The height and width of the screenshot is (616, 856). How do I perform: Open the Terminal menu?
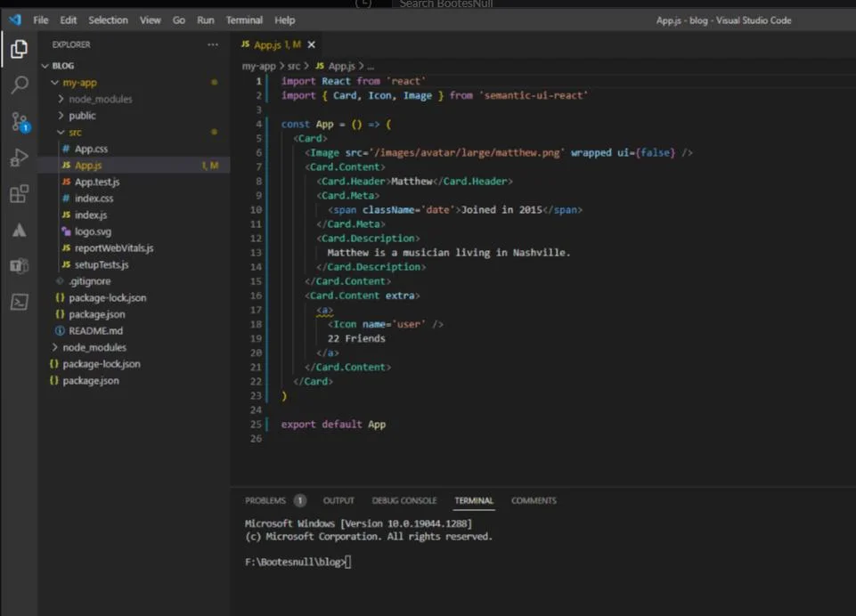pos(244,20)
